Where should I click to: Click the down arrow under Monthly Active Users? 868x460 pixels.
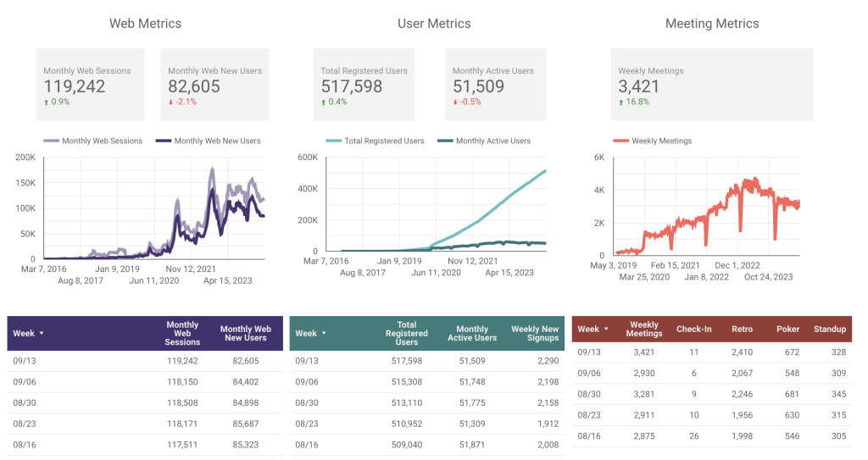(455, 103)
